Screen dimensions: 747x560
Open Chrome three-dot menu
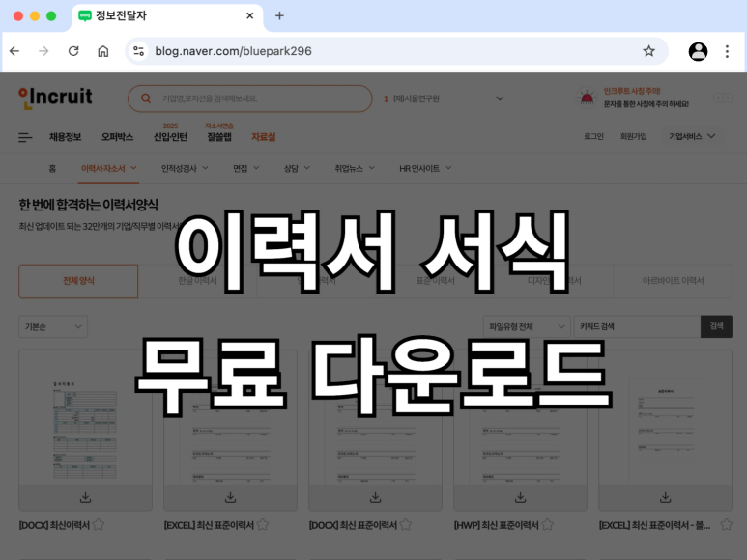(727, 51)
